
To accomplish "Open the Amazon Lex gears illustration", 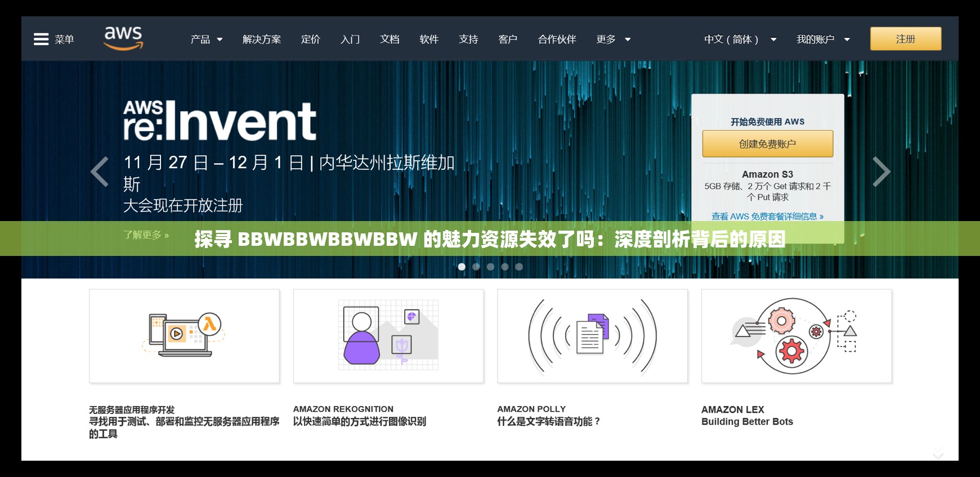I will tap(796, 336).
